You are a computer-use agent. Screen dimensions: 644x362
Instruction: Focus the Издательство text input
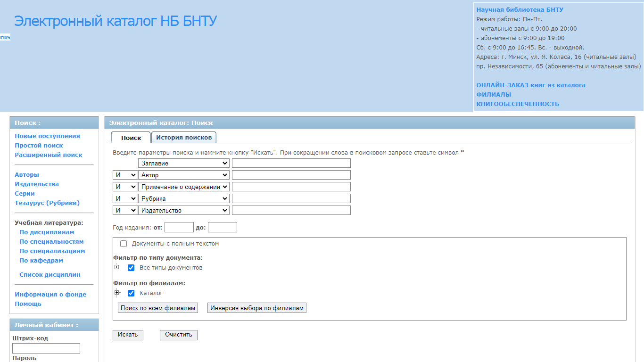tap(291, 210)
